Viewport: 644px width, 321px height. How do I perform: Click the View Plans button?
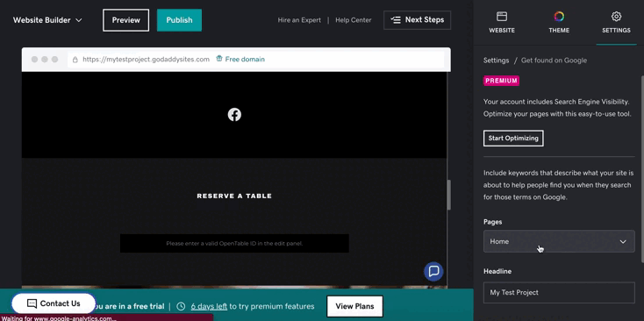pyautogui.click(x=354, y=306)
